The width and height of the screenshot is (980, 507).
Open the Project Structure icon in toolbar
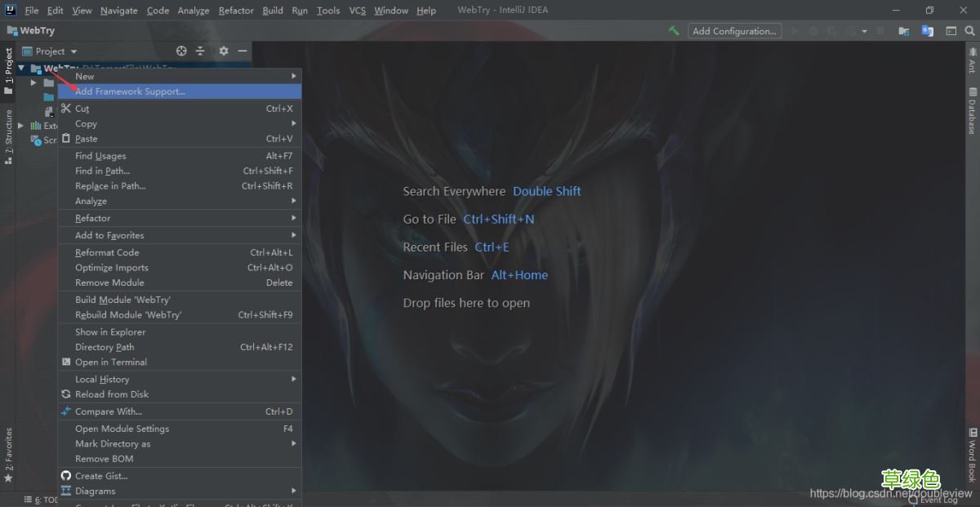[x=904, y=31]
